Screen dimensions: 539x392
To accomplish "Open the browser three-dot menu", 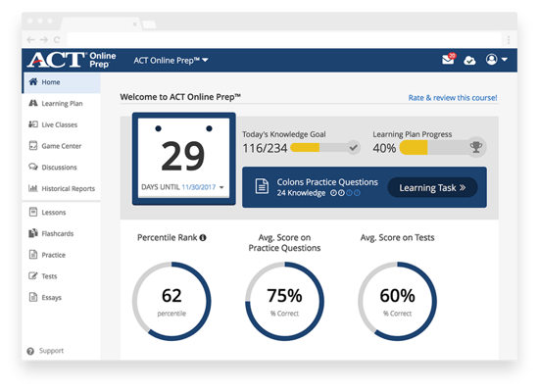I will [509, 40].
